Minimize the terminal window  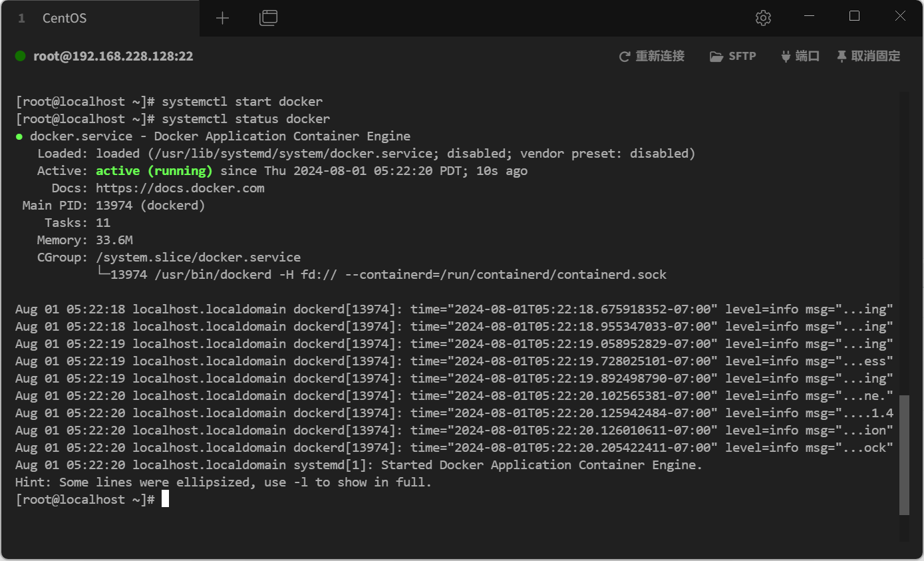[809, 17]
